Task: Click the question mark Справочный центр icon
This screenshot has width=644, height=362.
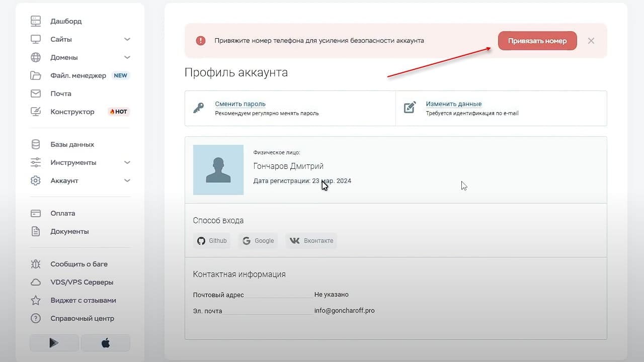Action: (36, 318)
